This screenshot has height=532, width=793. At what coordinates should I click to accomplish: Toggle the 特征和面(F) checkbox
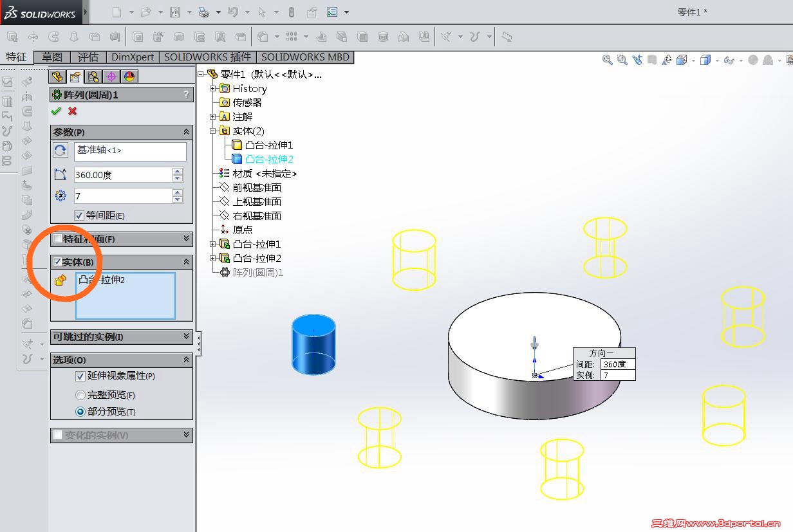pyautogui.click(x=57, y=239)
